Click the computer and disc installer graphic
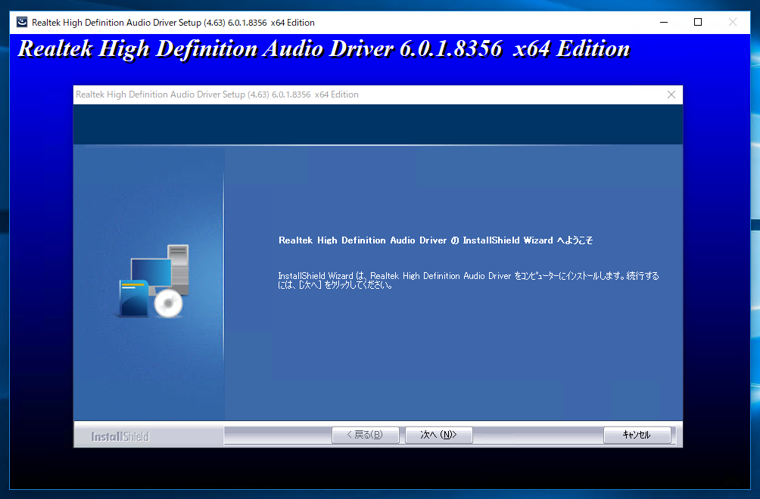This screenshot has height=499, width=760. (x=152, y=281)
